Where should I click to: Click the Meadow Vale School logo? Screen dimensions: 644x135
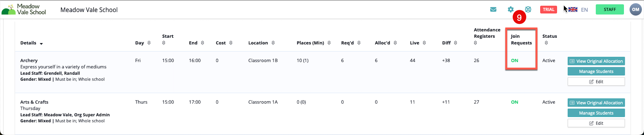[x=24, y=9]
